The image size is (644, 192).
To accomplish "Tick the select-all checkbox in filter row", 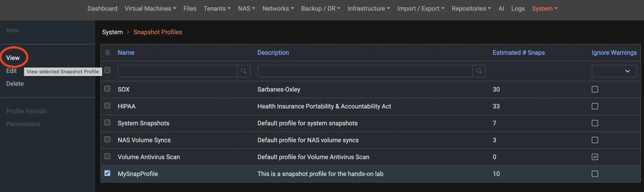I will [107, 70].
